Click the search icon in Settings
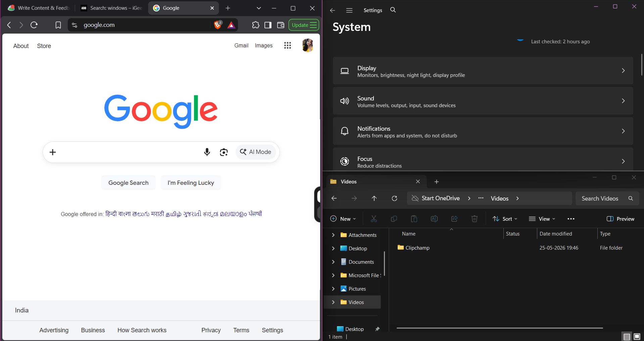The height and width of the screenshot is (341, 644). 393,10
